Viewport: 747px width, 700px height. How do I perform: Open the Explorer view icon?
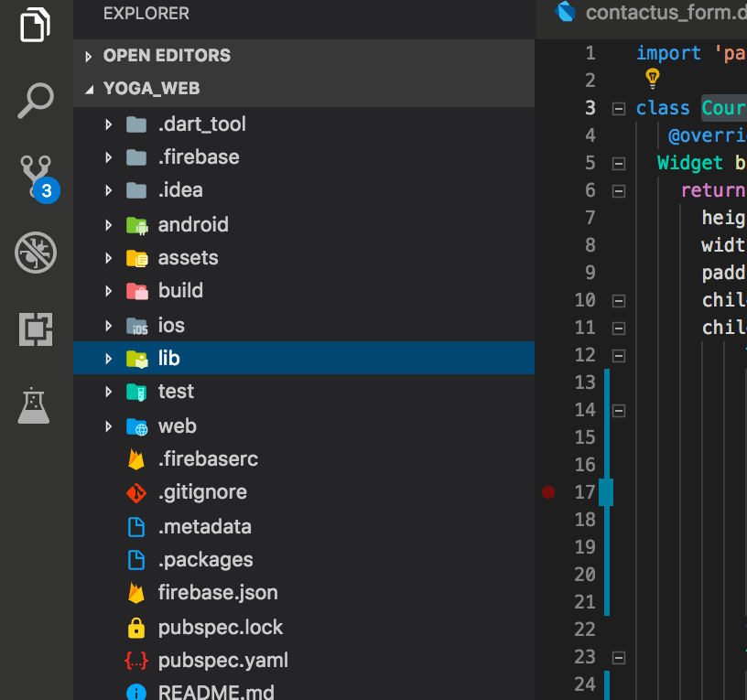36,25
